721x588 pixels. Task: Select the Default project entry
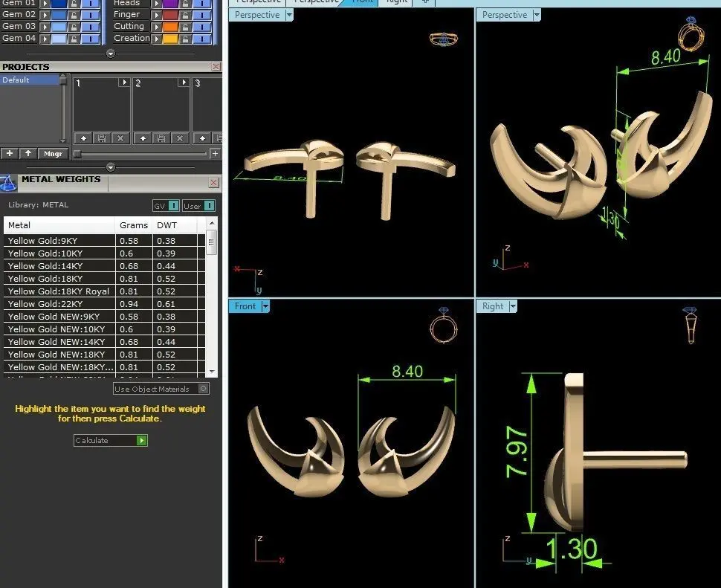click(x=30, y=80)
